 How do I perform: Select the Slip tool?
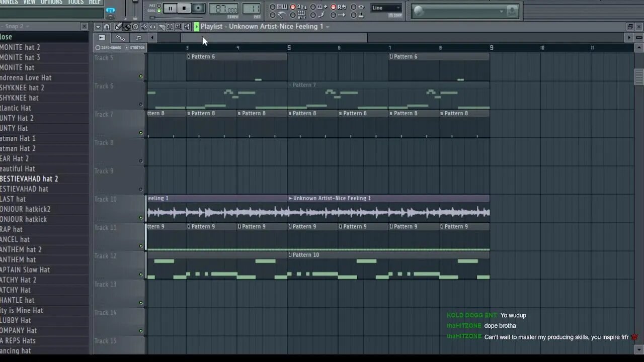tap(152, 27)
